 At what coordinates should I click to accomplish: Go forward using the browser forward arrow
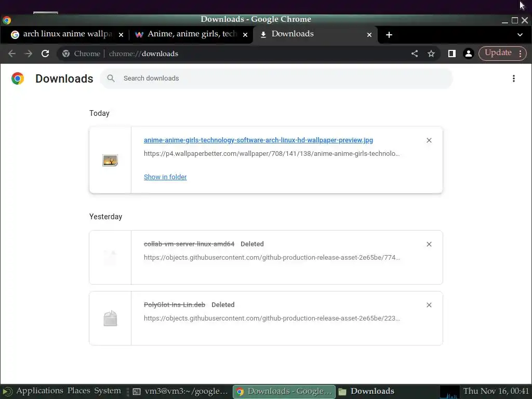tap(29, 54)
